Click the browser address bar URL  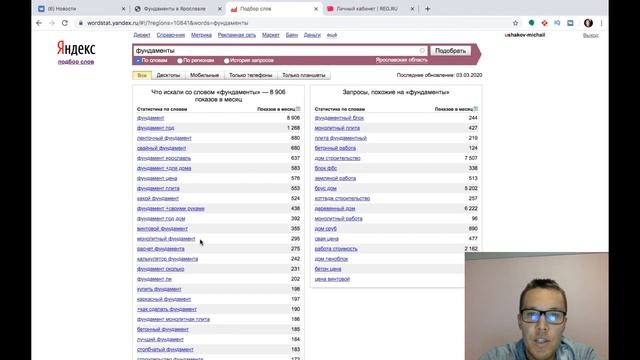click(x=167, y=23)
